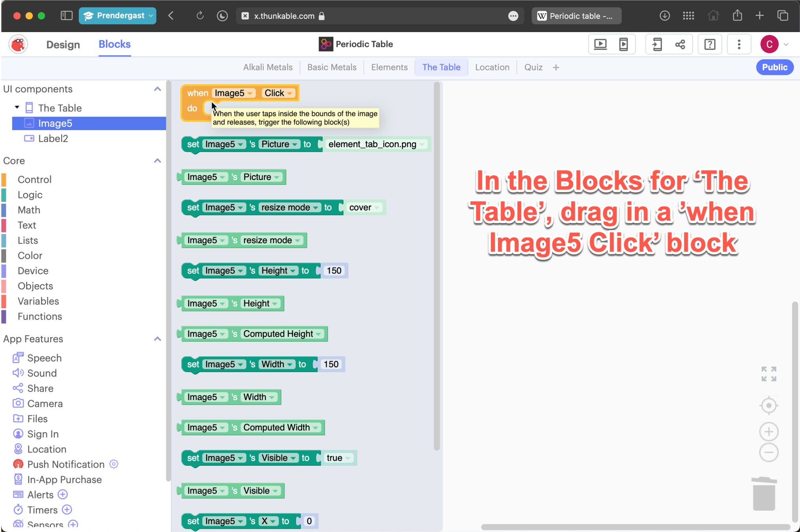
Task: Open the Variables blocks category
Action: point(38,301)
